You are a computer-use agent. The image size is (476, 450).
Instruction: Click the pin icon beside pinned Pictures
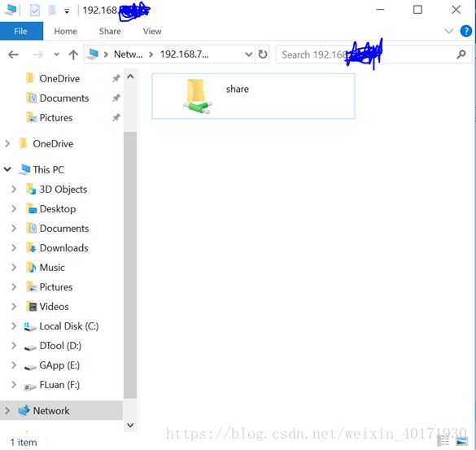coord(116,117)
